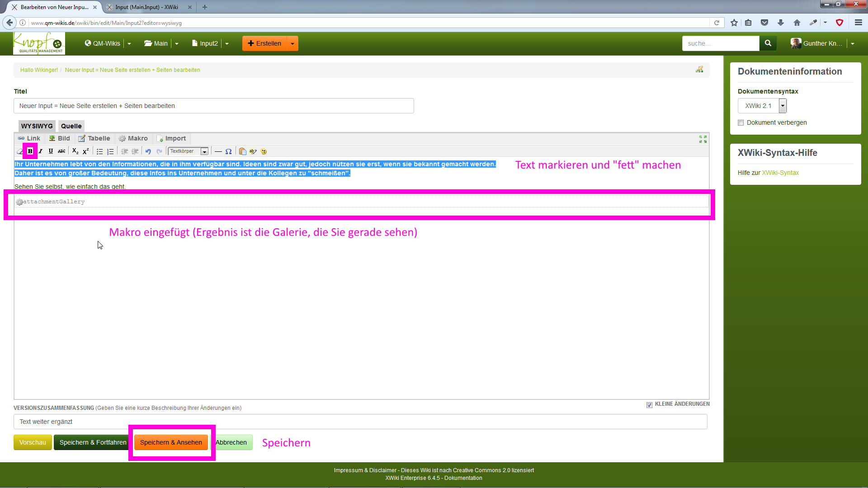Open the user menu arrow next to Gunther Kn…
Viewport: 868px width, 488px height.
click(x=853, y=44)
